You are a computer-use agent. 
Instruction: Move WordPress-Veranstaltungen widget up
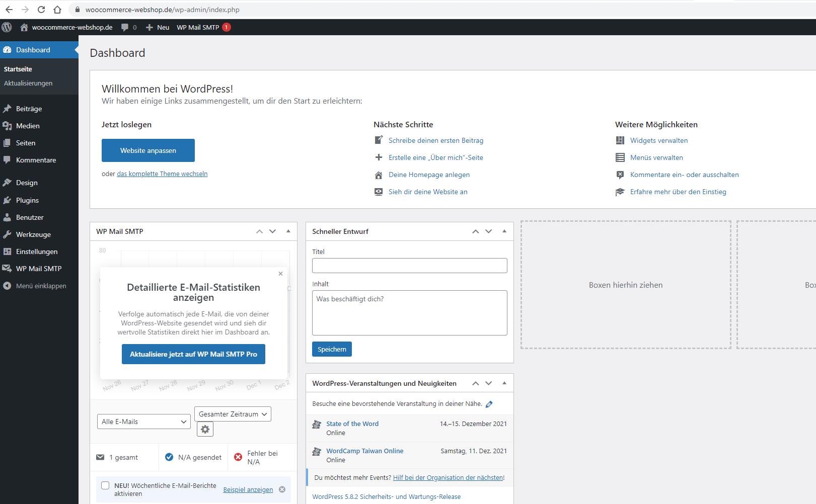click(475, 383)
